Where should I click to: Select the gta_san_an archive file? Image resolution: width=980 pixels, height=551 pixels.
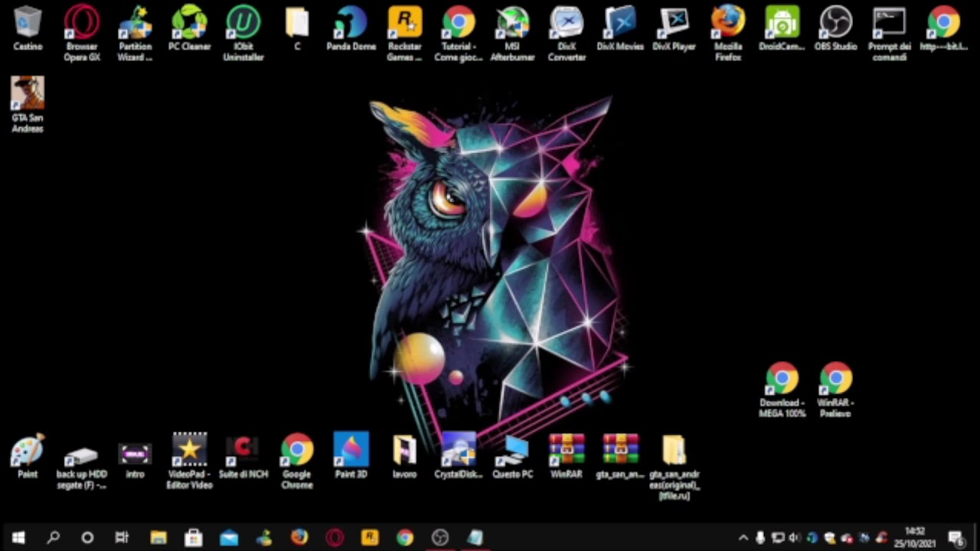pyautogui.click(x=620, y=456)
